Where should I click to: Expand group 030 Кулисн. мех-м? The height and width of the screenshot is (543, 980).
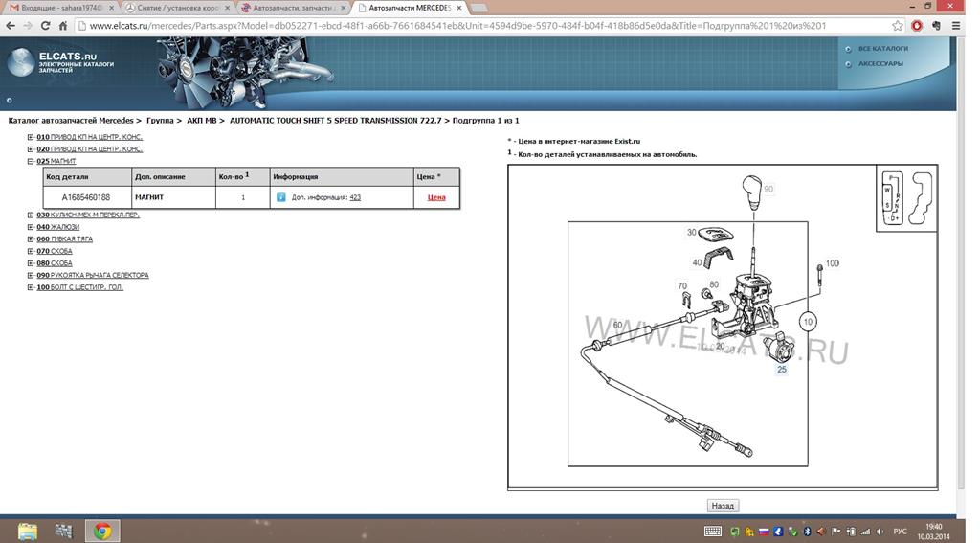(x=30, y=215)
